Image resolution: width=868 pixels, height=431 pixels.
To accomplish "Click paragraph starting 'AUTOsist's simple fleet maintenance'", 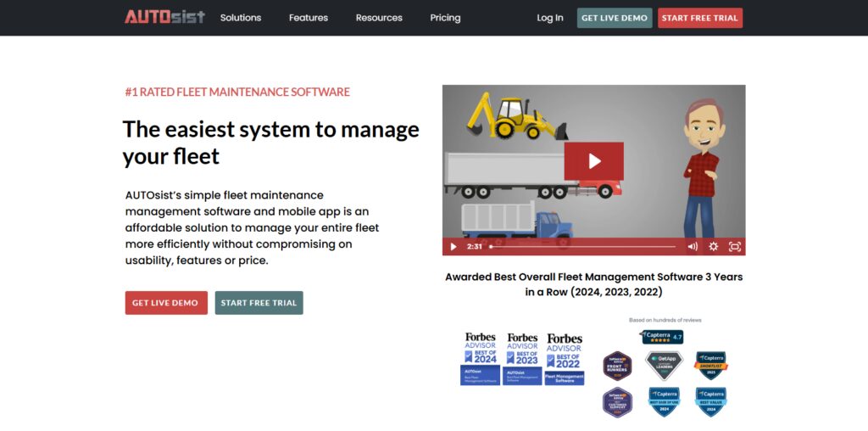I will click(252, 227).
